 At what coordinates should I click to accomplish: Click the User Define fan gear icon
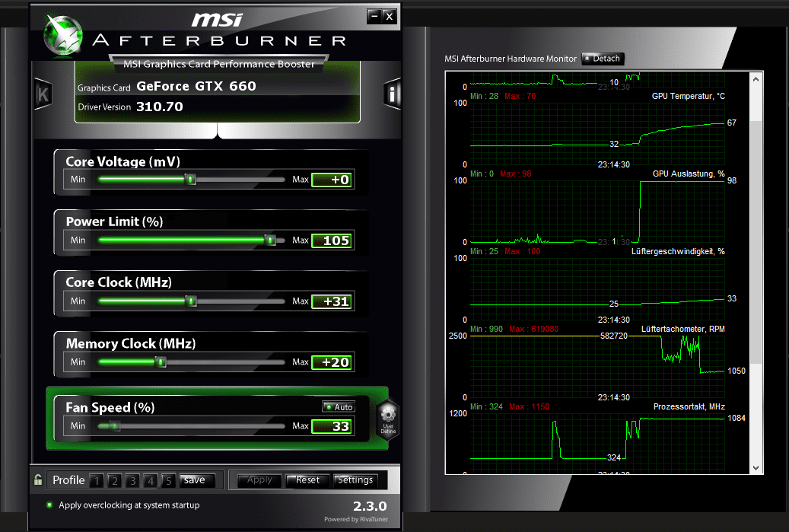click(388, 420)
